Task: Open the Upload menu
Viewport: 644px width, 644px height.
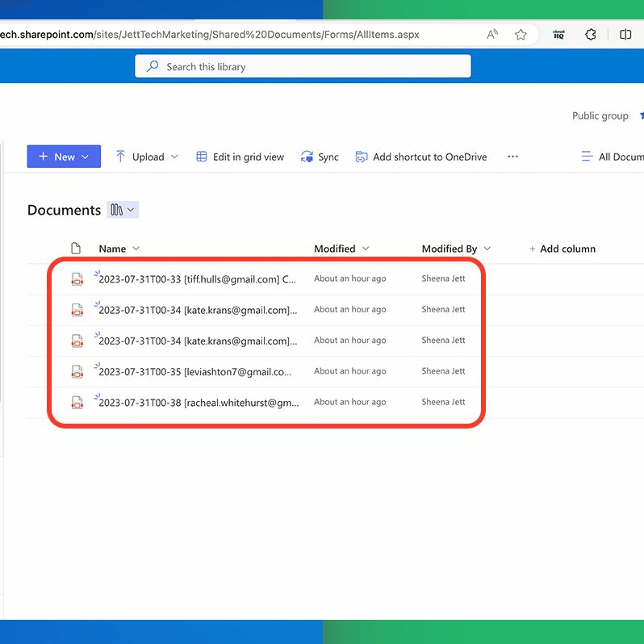Action: (x=147, y=157)
